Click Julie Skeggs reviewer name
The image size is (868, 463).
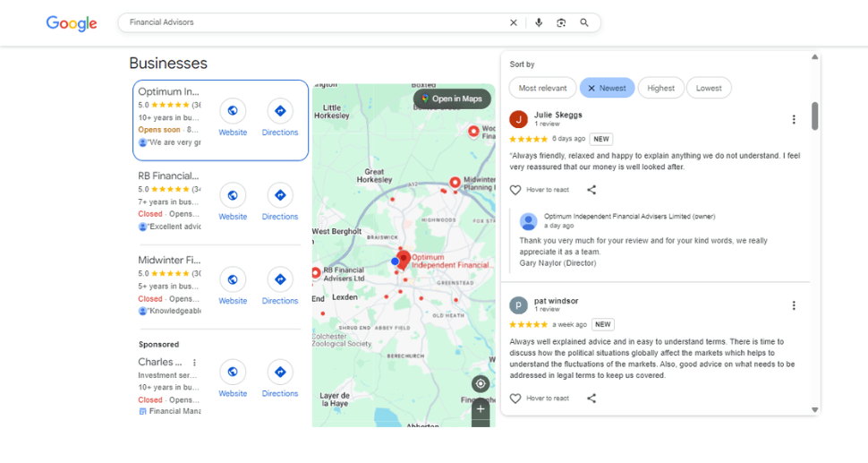[x=558, y=115]
